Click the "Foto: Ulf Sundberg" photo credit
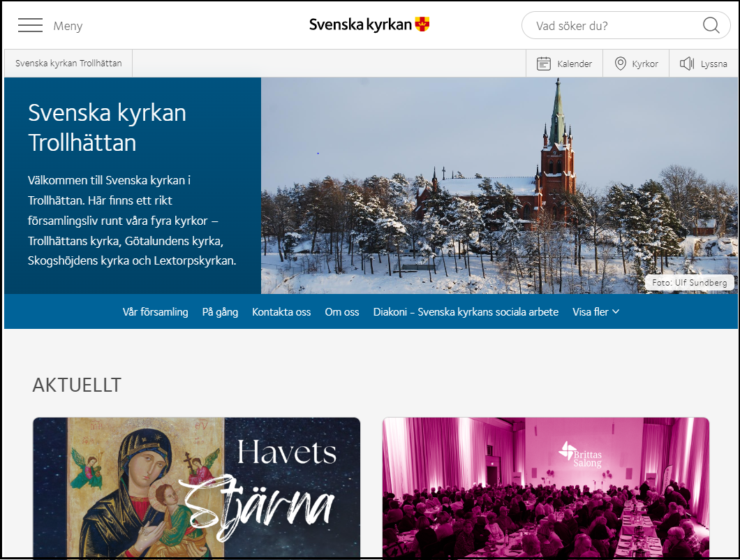The width and height of the screenshot is (740, 560). [689, 282]
